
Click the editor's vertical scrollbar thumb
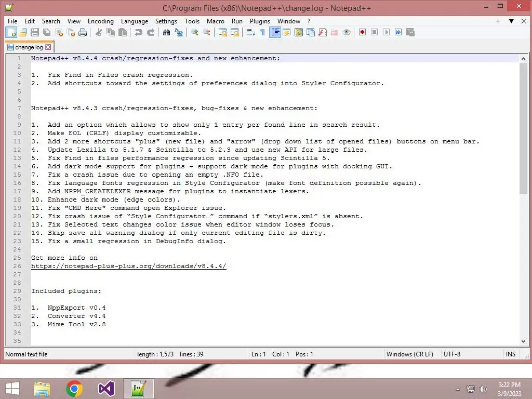(523, 128)
